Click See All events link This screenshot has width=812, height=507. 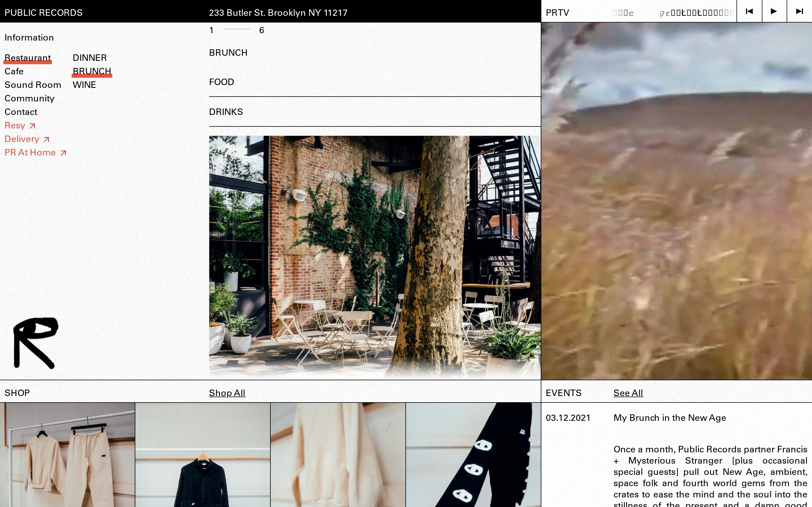(628, 393)
